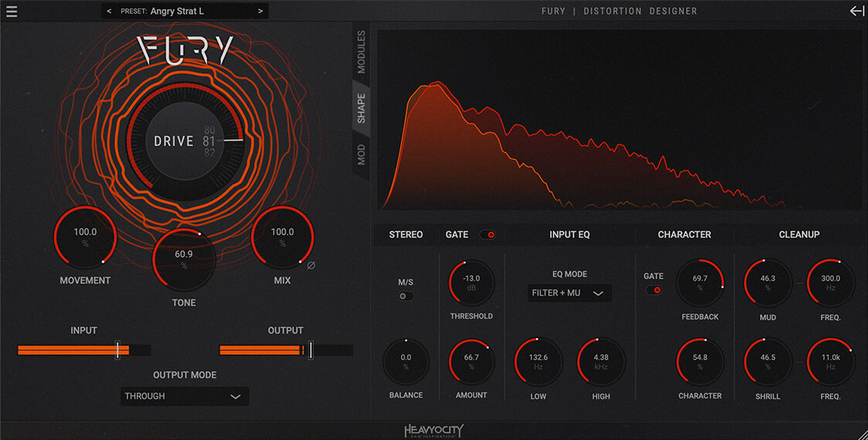Click the Heavyocity logo

click(434, 431)
